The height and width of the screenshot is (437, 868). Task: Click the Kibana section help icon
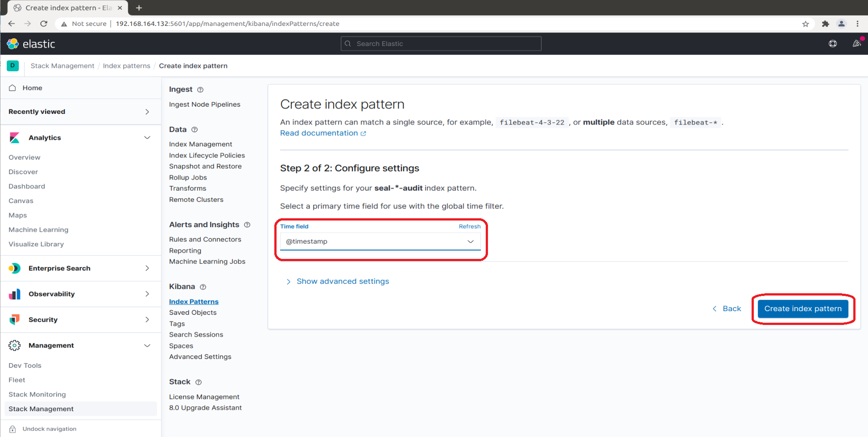click(203, 287)
